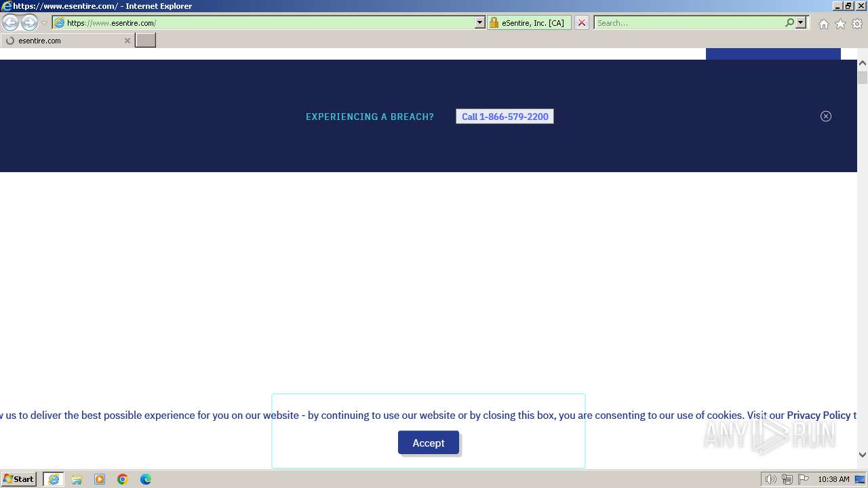Viewport: 868px width, 488px height.
Task: Go to the Home page icon
Action: tap(823, 24)
